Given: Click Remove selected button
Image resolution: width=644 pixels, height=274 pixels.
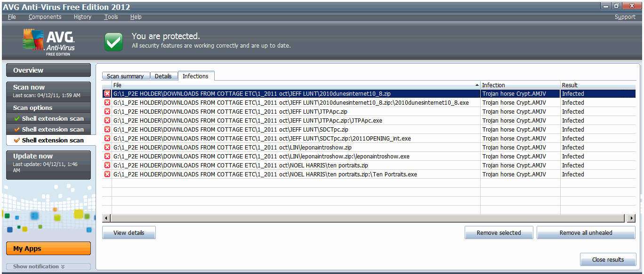Looking at the screenshot, I should point(499,233).
